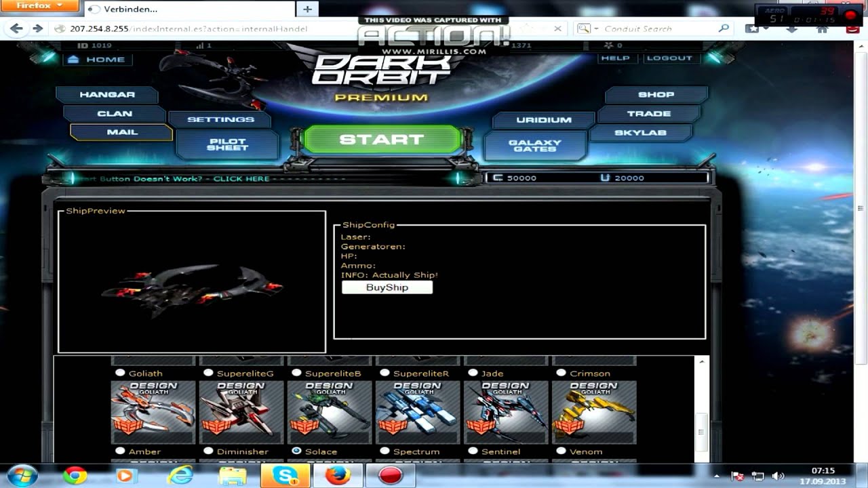Image resolution: width=868 pixels, height=488 pixels.
Task: Open a new browser tab
Action: pos(307,9)
